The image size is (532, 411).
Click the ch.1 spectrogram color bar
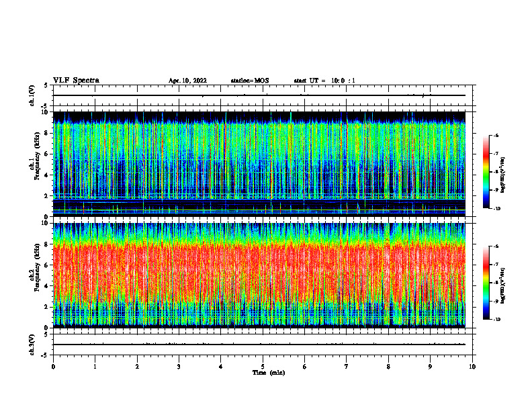[486, 172]
